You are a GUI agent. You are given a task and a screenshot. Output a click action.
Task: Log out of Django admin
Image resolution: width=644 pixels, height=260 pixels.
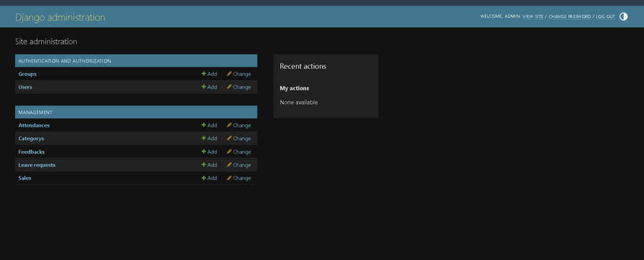click(x=606, y=16)
